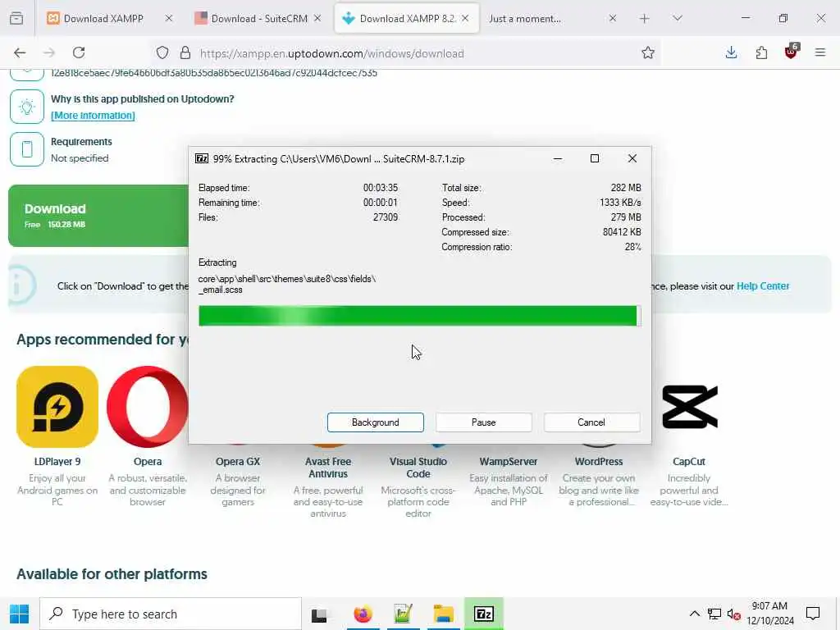Switch to Download - SuiteCRM tab
This screenshot has height=630, width=840.
click(259, 18)
